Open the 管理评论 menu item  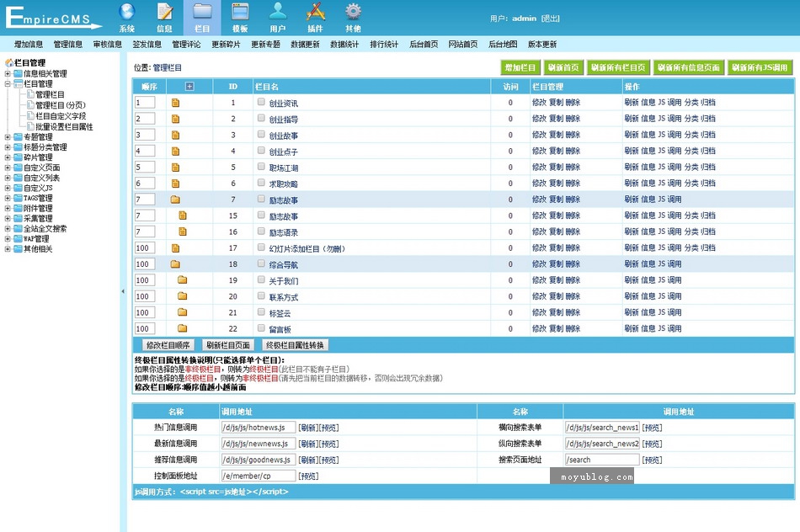[x=186, y=45]
